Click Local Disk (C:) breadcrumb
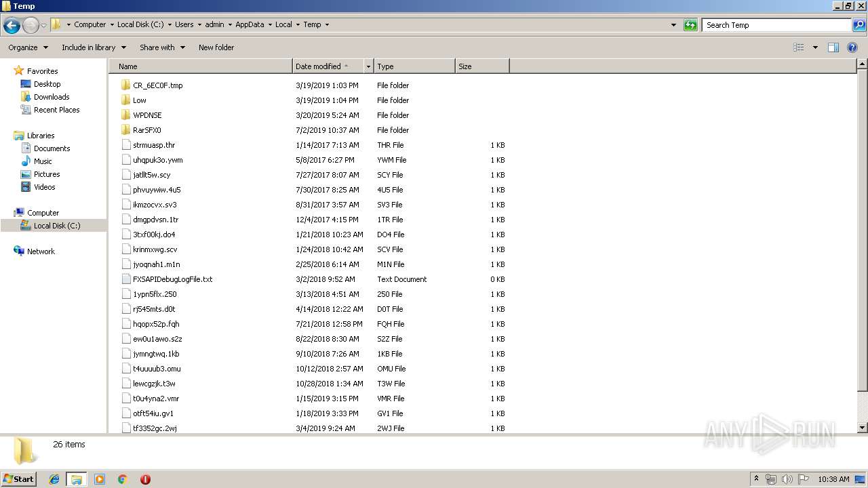 click(140, 24)
